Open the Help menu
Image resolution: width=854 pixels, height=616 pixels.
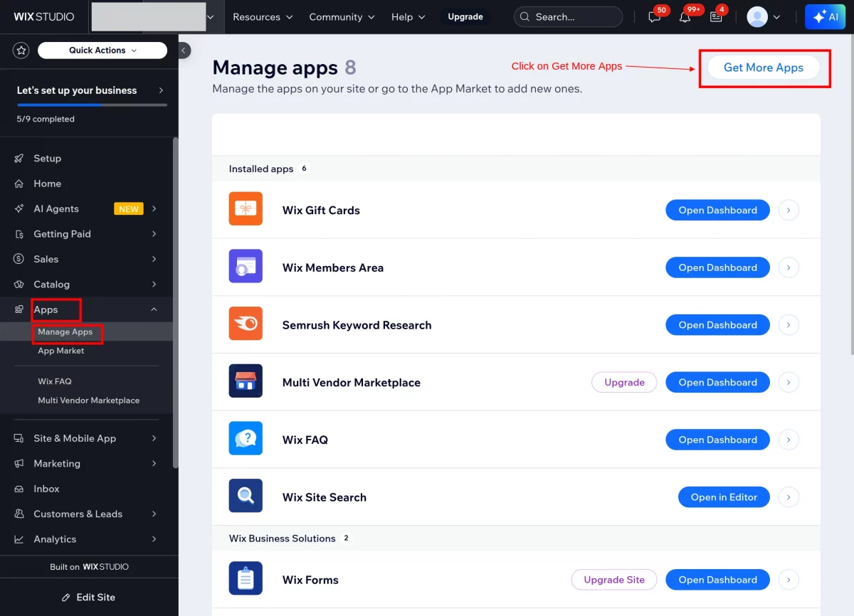(x=408, y=17)
